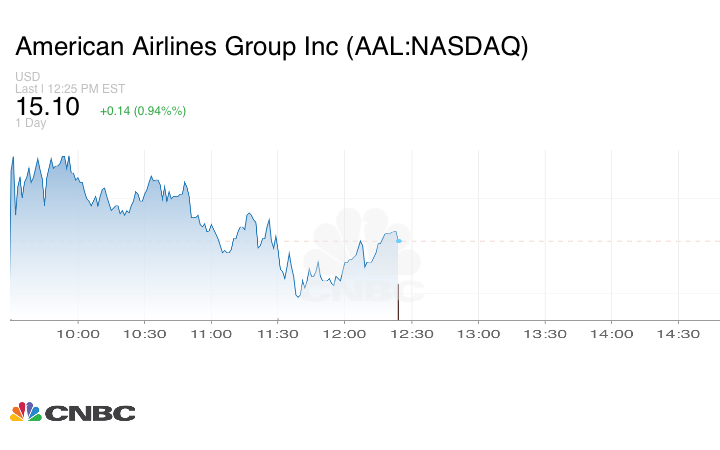The width and height of the screenshot is (720, 450).
Task: Click the 10:00 time axis label
Action: [x=78, y=334]
